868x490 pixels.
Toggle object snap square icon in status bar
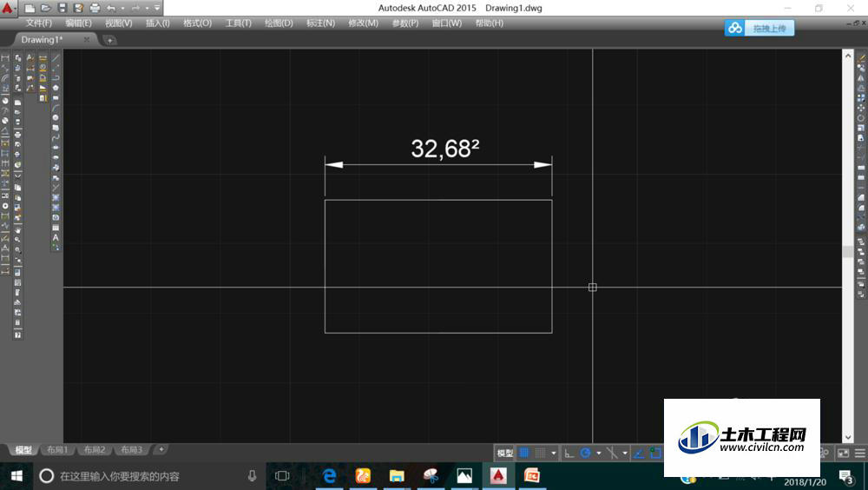(655, 453)
